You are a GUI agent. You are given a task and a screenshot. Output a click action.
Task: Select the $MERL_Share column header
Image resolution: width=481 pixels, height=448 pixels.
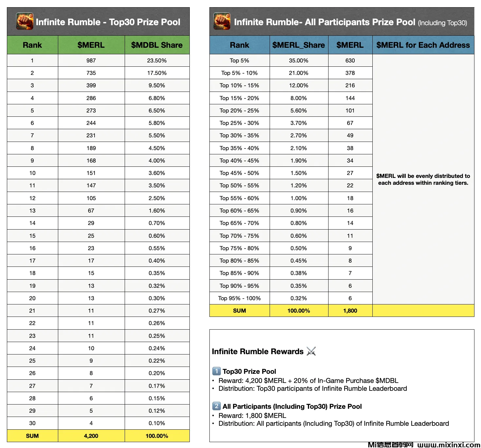[298, 45]
